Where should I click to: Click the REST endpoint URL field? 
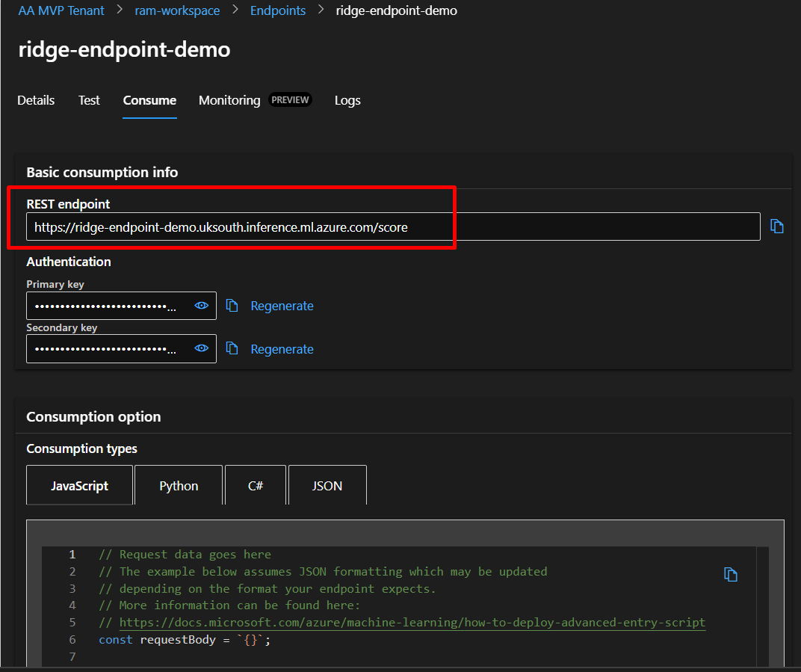[392, 227]
